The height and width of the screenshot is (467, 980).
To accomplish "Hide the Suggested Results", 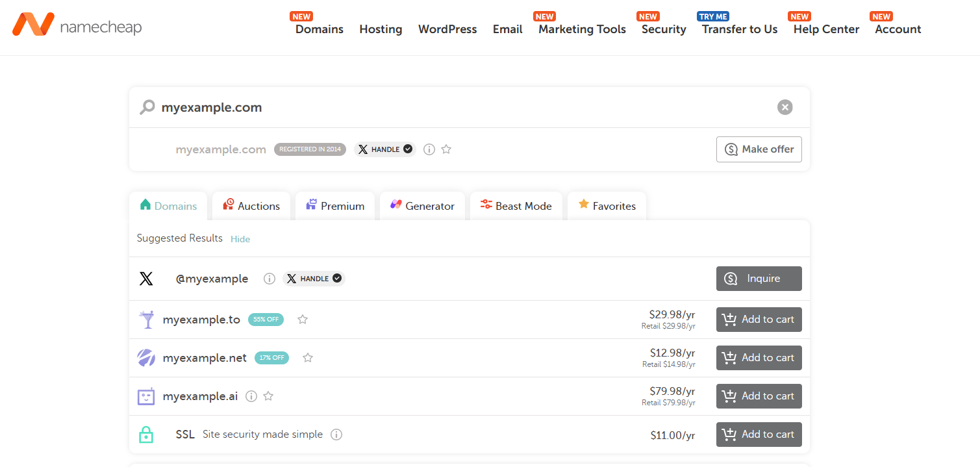I will pos(240,239).
